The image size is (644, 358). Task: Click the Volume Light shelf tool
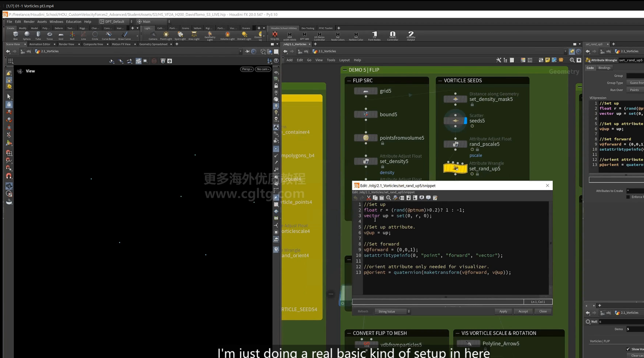(227, 35)
